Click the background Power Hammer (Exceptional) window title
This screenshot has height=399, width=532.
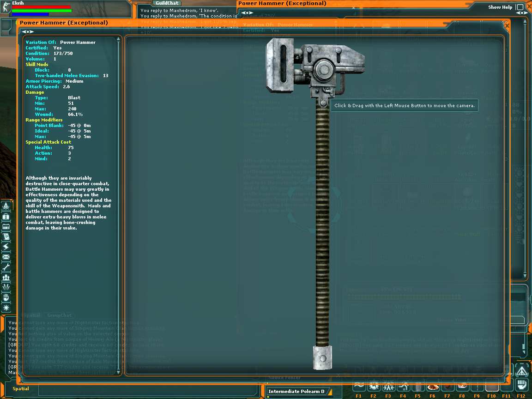point(282,3)
